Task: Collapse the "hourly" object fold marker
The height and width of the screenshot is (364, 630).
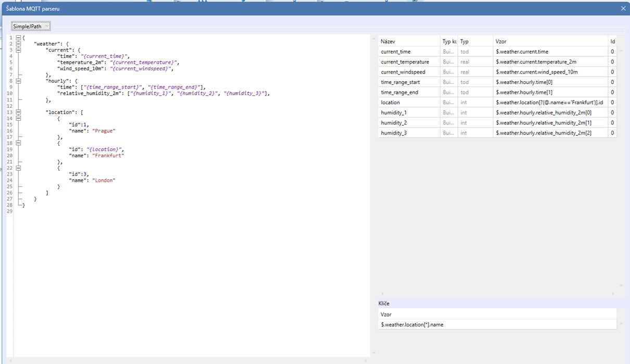Action: [18, 81]
